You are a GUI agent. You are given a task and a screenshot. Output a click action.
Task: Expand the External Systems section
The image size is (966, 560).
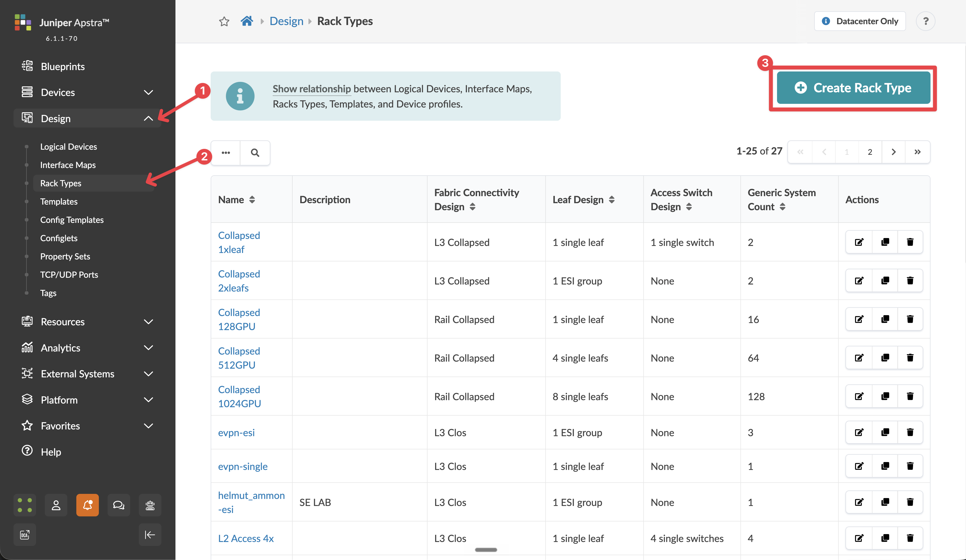[x=87, y=373]
